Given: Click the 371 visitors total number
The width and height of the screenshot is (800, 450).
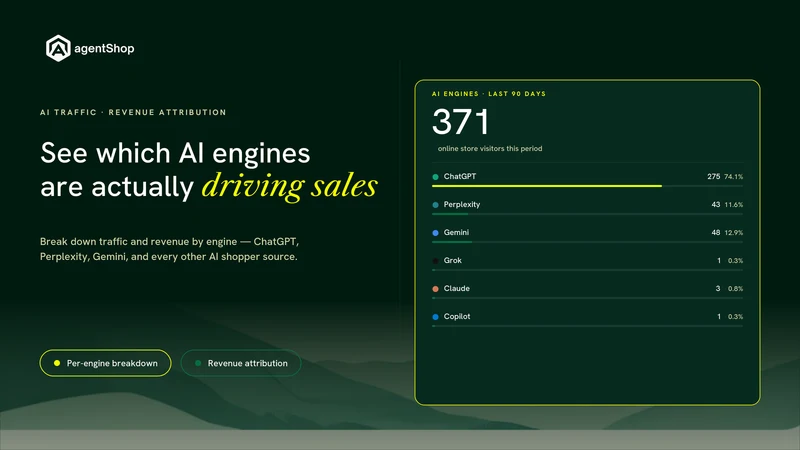Looking at the screenshot, I should [x=461, y=122].
